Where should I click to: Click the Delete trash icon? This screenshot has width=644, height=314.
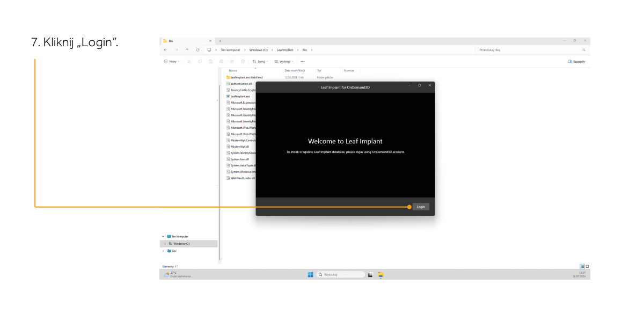[243, 61]
